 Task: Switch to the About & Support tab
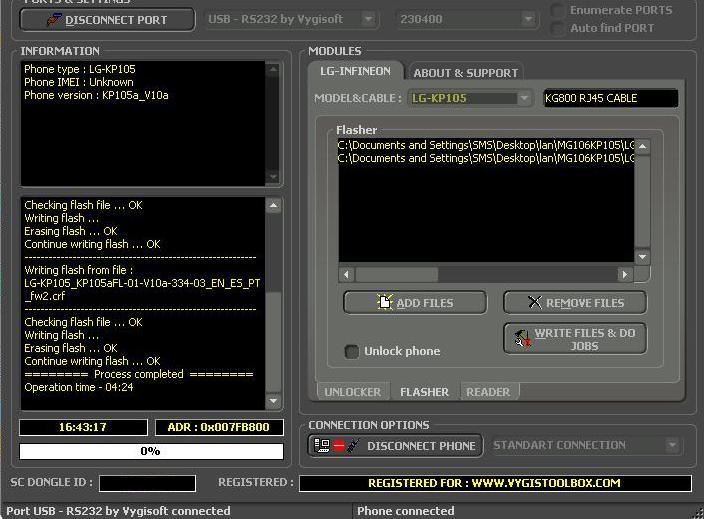[x=466, y=73]
